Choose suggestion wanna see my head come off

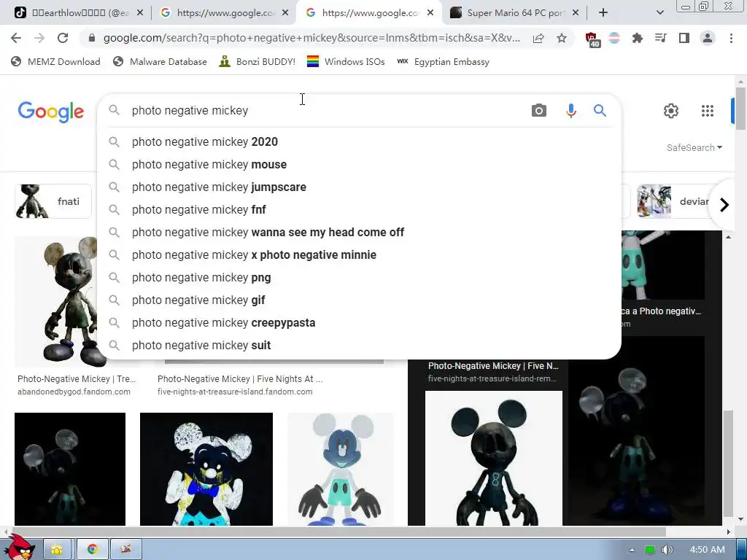tap(359, 233)
